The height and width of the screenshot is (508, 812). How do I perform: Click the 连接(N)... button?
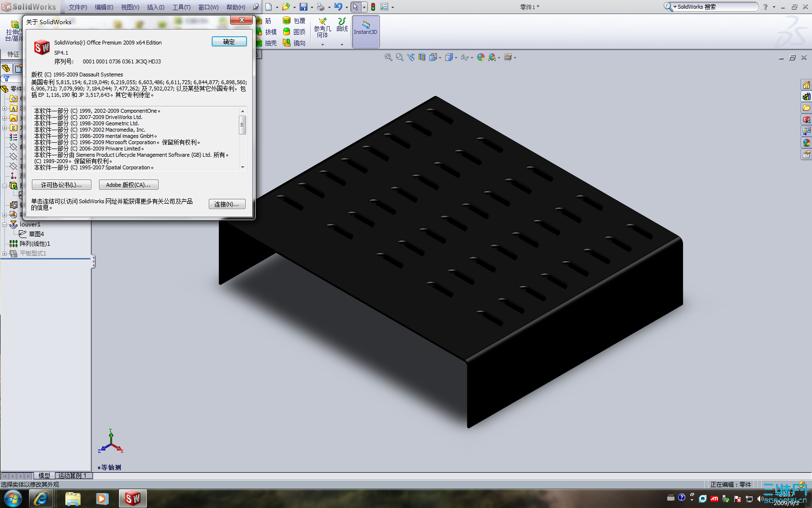[227, 204]
